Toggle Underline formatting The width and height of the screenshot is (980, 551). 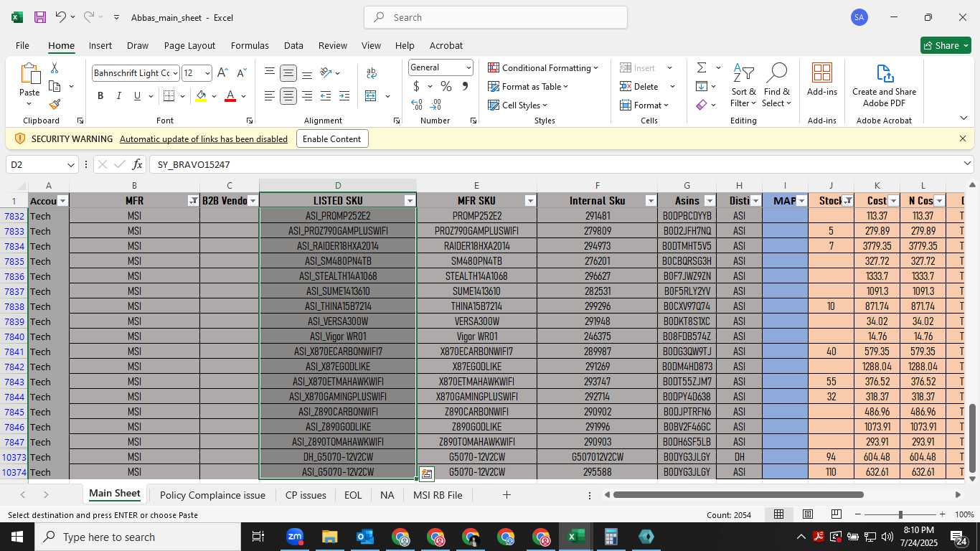pos(137,96)
